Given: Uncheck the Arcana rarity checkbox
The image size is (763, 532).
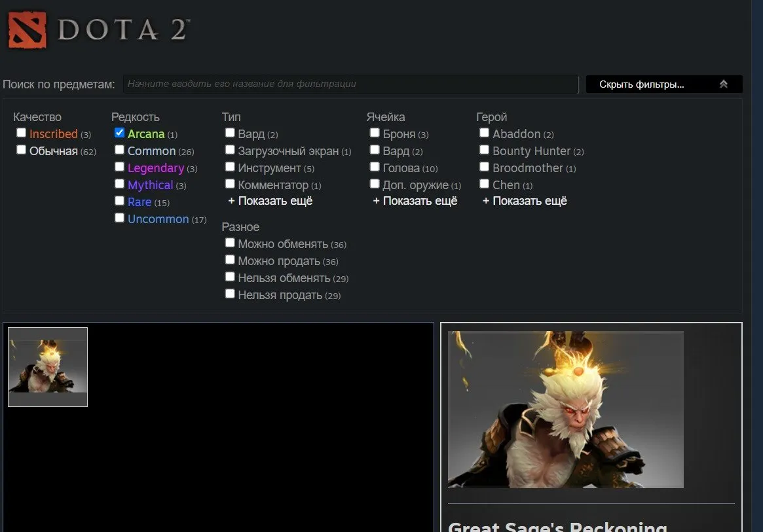Looking at the screenshot, I should click(119, 133).
